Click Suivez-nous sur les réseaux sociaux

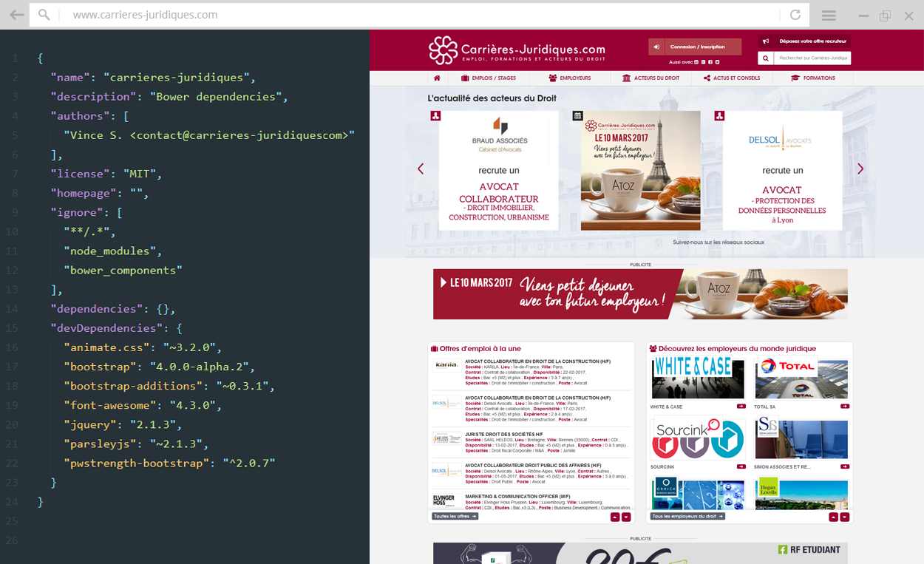719,242
